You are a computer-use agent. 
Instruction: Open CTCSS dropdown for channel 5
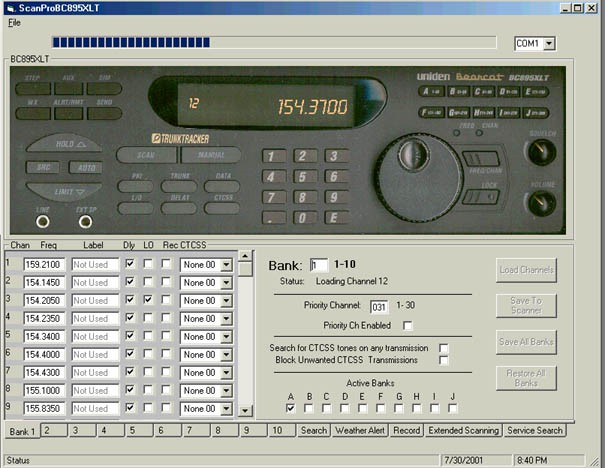click(x=226, y=337)
